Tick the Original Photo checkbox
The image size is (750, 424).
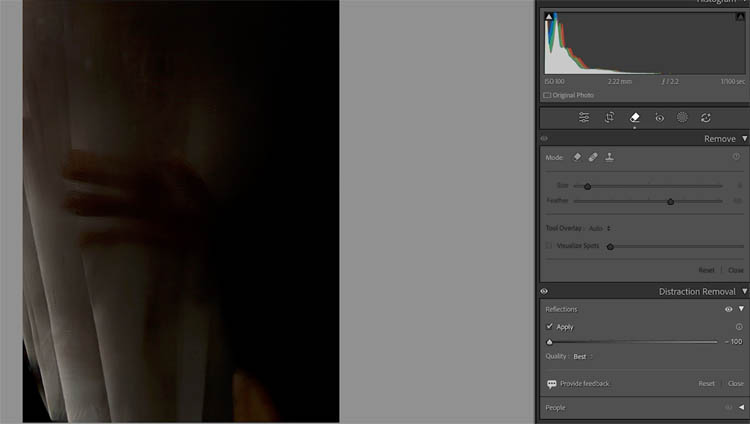pos(547,95)
